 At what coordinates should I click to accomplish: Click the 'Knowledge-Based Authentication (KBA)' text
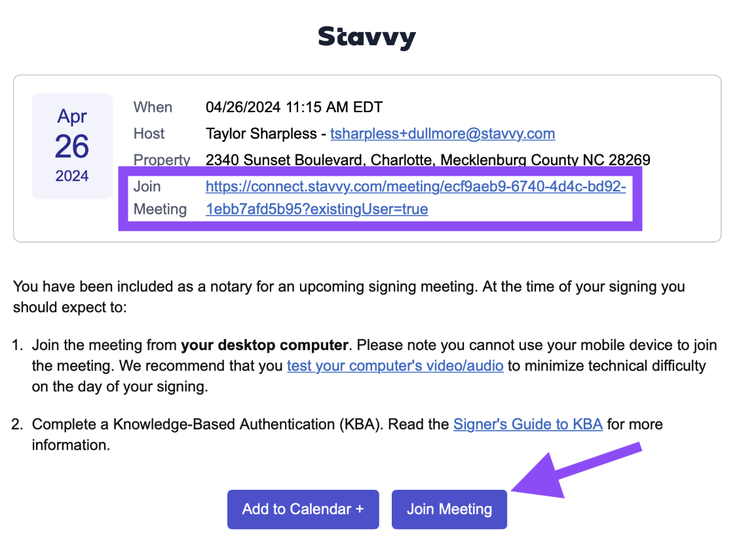(248, 424)
